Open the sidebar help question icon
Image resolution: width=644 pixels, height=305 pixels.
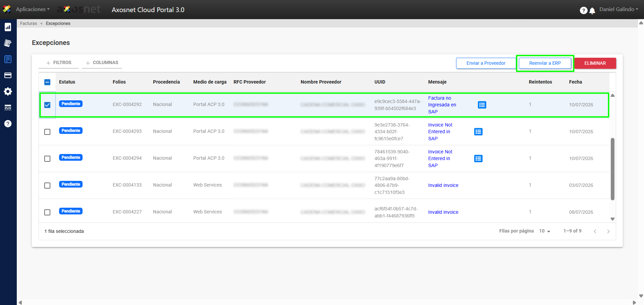(x=8, y=124)
